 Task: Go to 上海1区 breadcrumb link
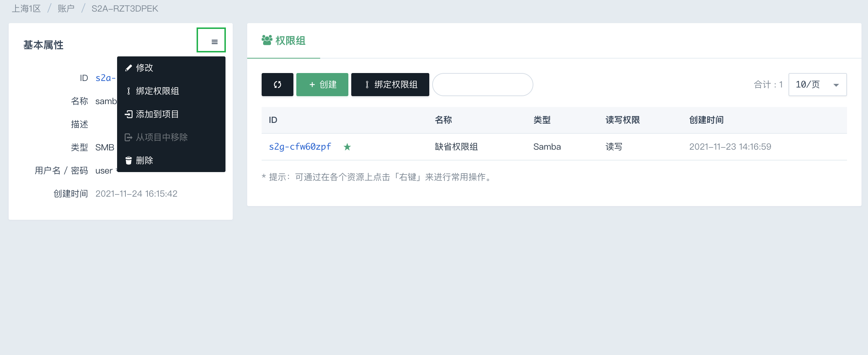(26, 9)
